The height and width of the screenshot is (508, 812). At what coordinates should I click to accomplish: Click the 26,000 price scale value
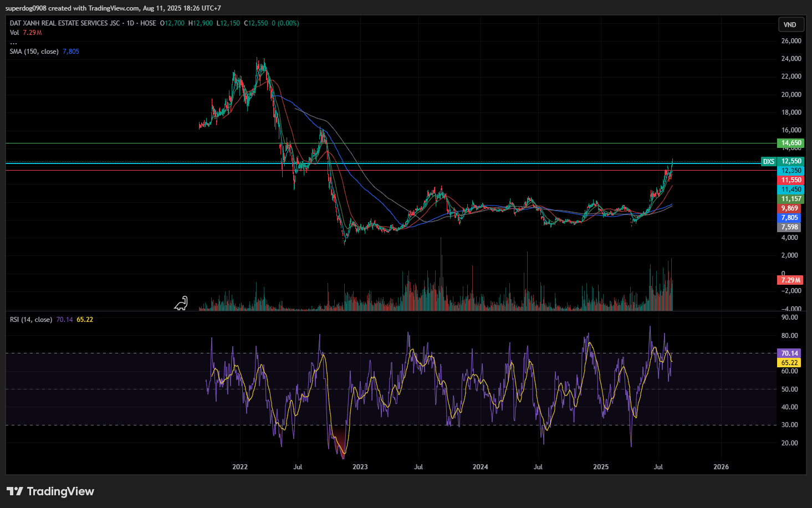791,41
